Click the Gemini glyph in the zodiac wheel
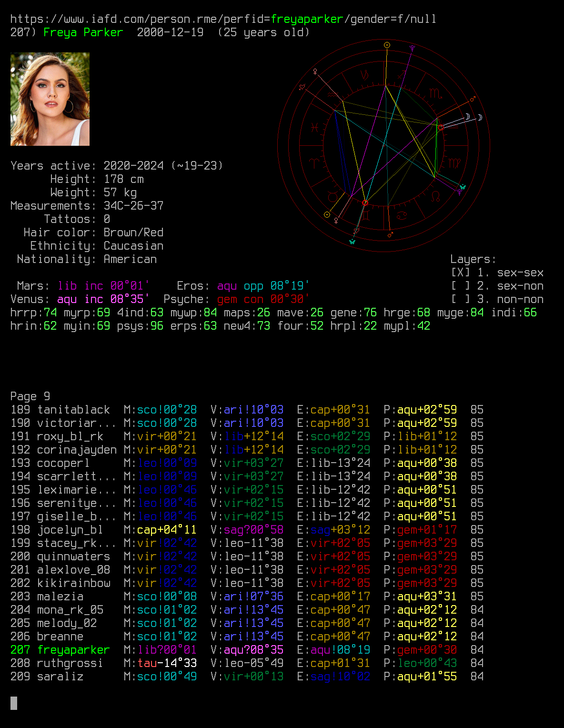Viewport: 564px width, 728px height. pos(365,216)
